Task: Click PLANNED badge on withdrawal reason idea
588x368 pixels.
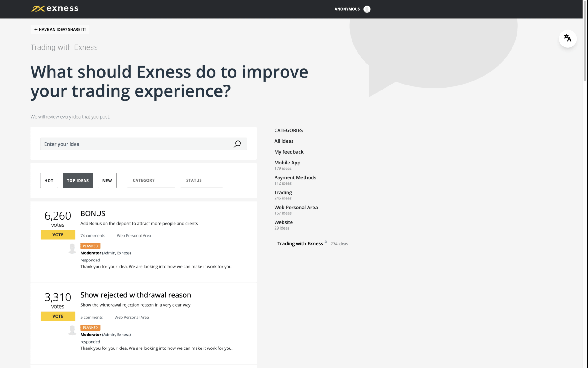Action: pyautogui.click(x=90, y=328)
